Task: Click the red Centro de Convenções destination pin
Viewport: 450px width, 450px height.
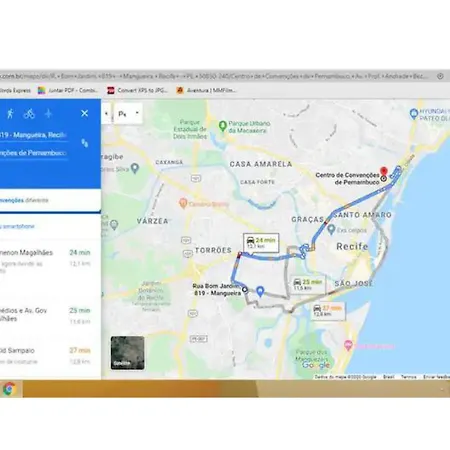Action: tap(384, 171)
